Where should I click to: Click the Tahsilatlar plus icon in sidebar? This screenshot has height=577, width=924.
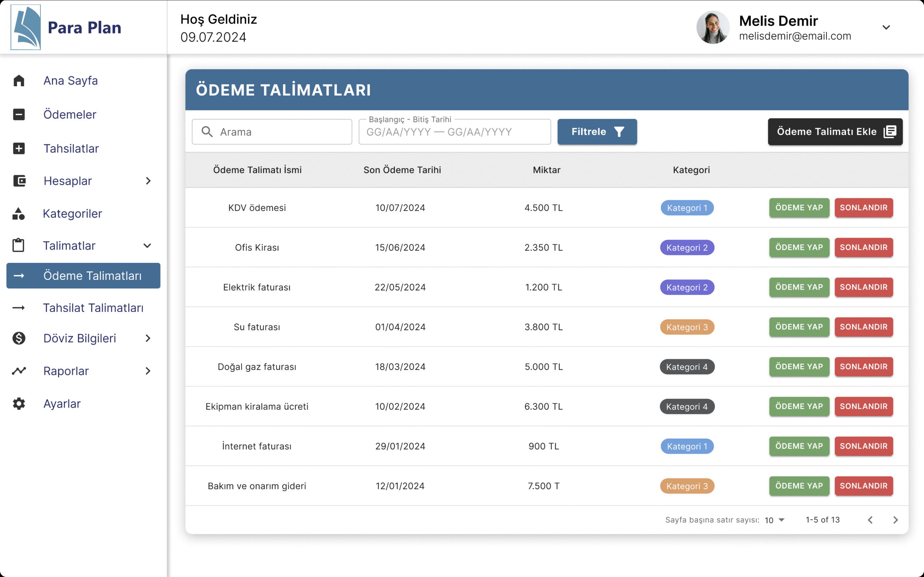point(19,149)
